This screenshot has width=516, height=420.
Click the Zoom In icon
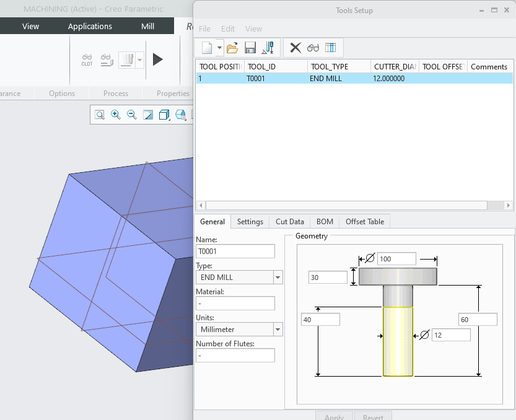[x=115, y=115]
